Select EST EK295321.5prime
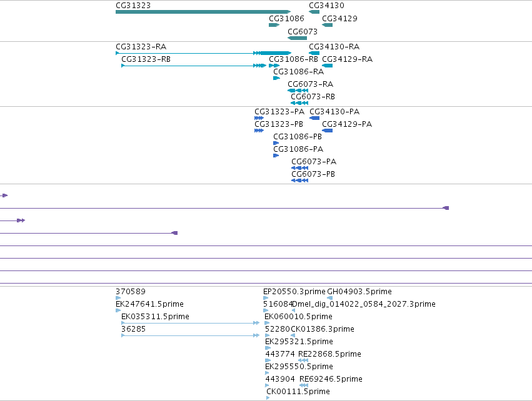532x401 pixels. 299,342
